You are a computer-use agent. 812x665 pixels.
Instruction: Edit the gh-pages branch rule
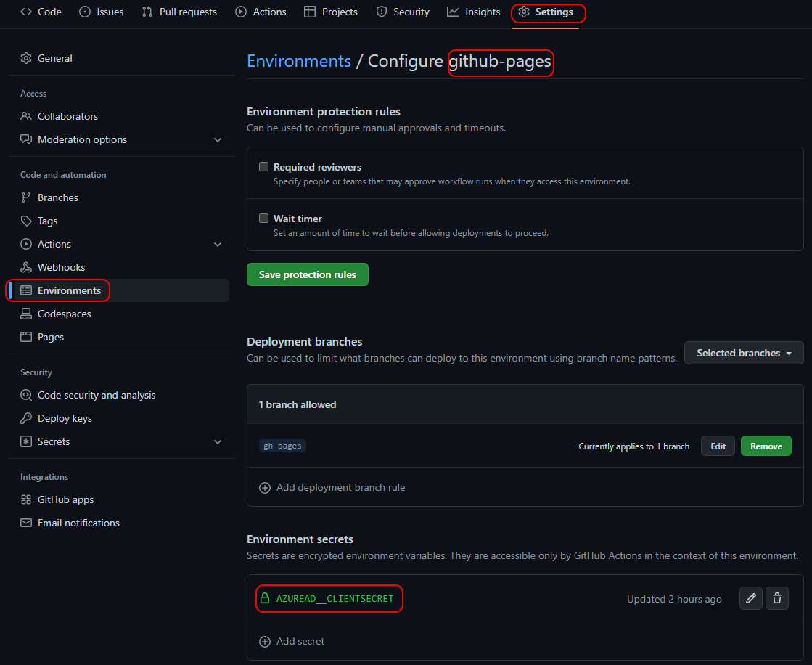click(x=718, y=446)
